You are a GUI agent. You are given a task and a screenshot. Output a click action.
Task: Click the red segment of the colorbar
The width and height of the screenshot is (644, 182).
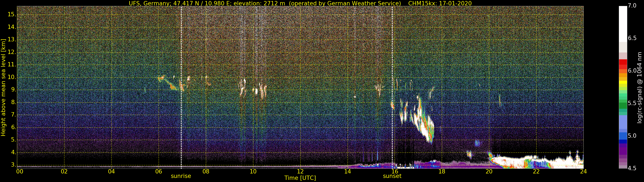coord(623,62)
